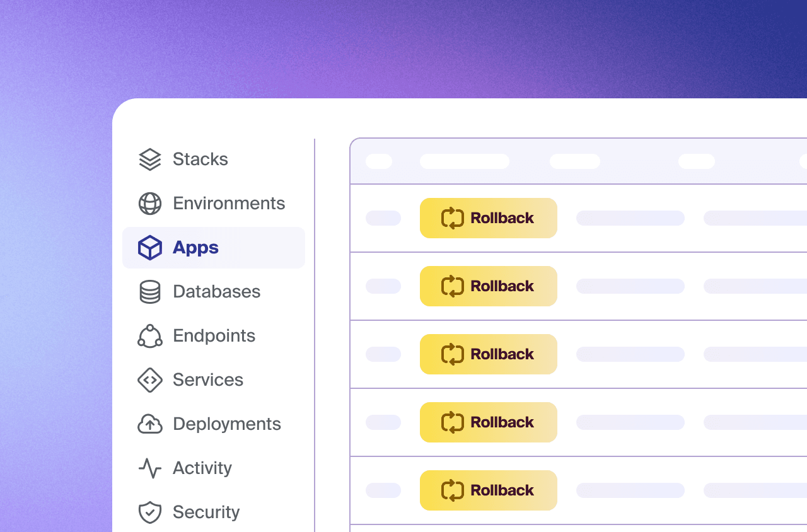Click the Activity pulse icon
The width and height of the screenshot is (807, 532).
[x=149, y=468]
